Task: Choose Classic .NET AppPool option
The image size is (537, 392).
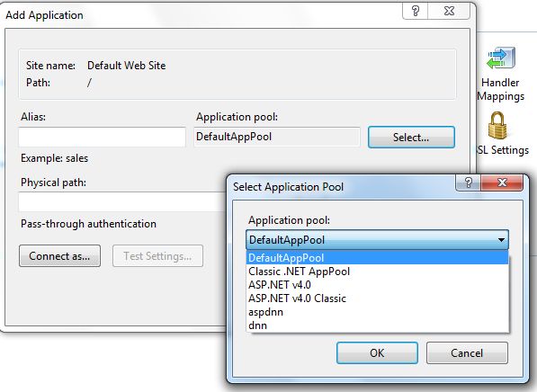Action: pyautogui.click(x=377, y=272)
